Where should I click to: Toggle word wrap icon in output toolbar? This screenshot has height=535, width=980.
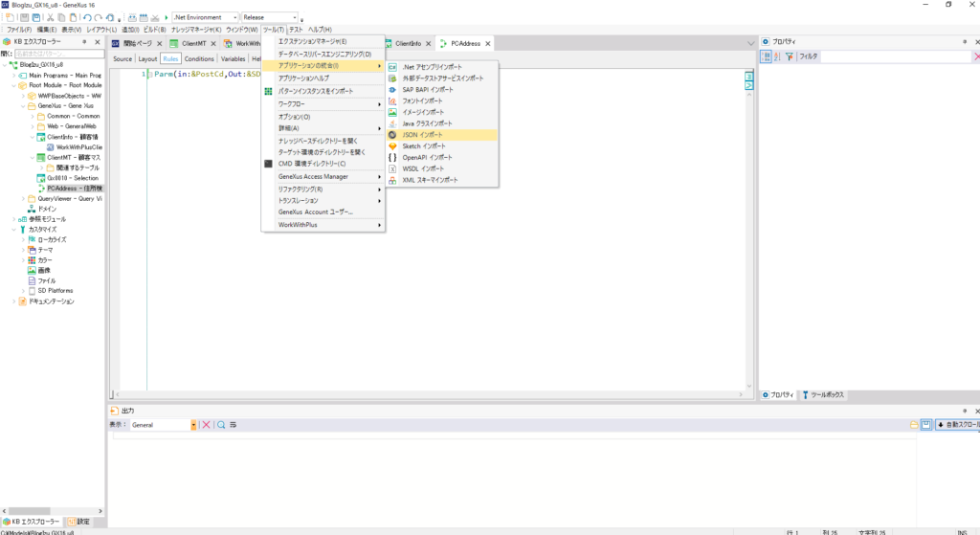pos(234,424)
